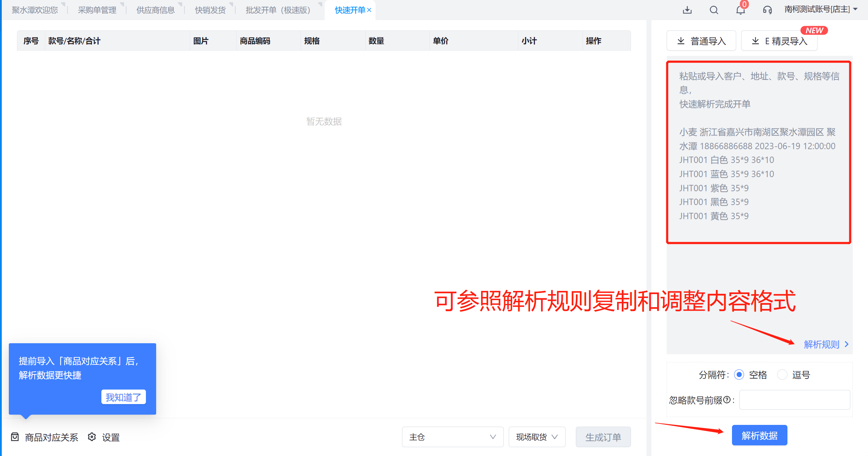Open 商品对应关系 at bottom left
The image size is (868, 456).
click(45, 437)
